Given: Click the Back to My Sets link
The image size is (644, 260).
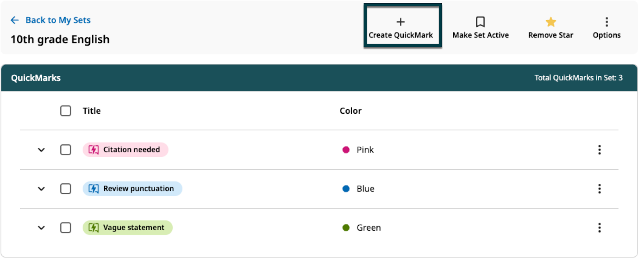Looking at the screenshot, I should 58,20.
